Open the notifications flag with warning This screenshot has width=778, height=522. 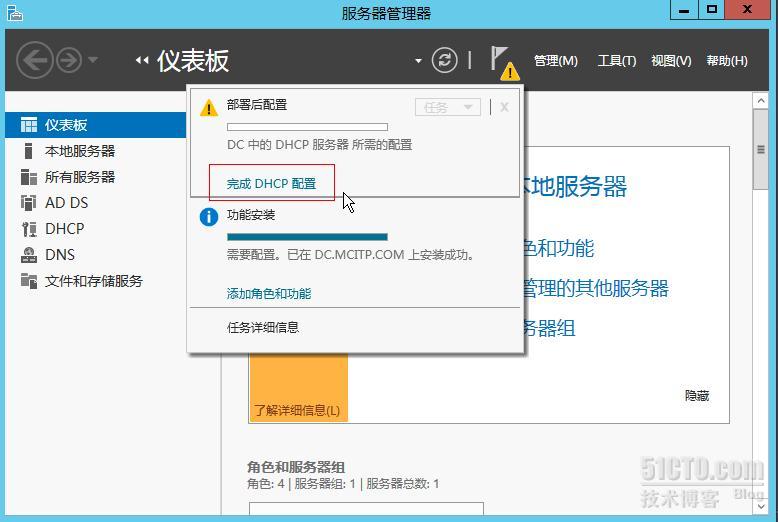tap(505, 63)
